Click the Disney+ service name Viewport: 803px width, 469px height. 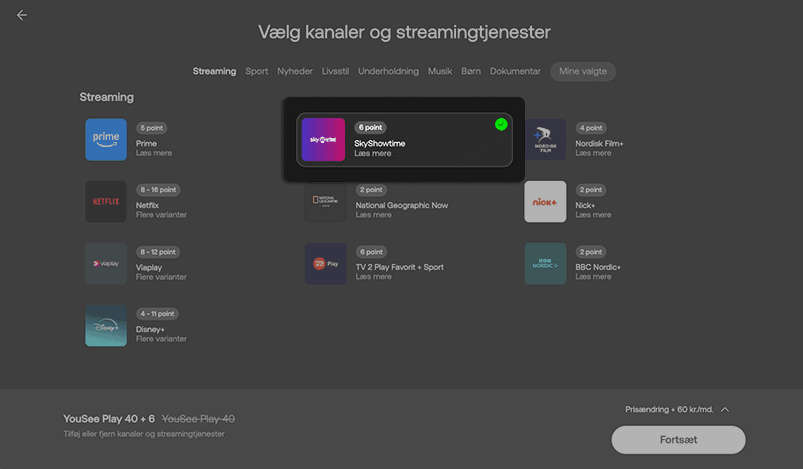150,329
